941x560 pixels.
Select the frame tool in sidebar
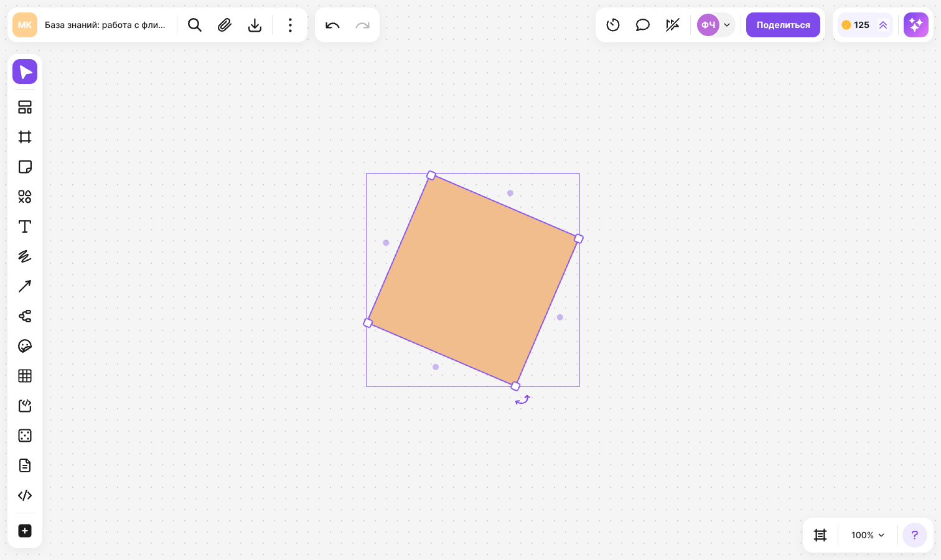[x=25, y=137]
